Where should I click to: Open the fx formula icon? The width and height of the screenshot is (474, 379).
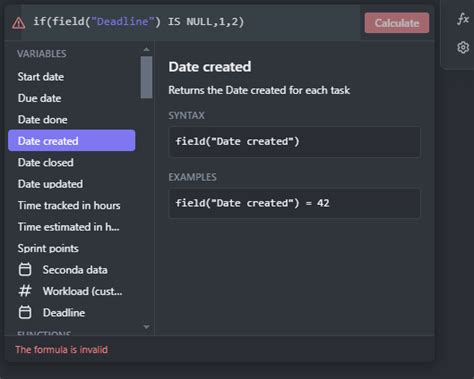pyautogui.click(x=463, y=19)
